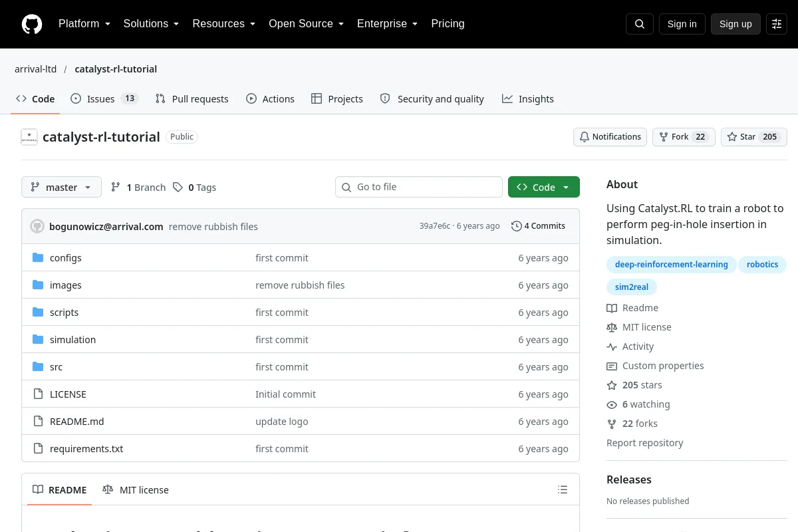Click the pulse icon beside Activity
This screenshot has width=798, height=532.
(x=612, y=346)
